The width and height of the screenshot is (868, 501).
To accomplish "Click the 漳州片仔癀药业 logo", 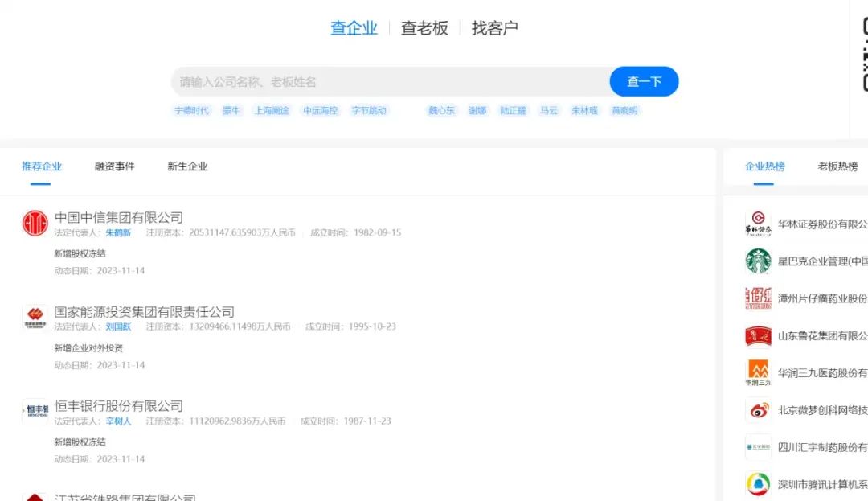I will 758,298.
